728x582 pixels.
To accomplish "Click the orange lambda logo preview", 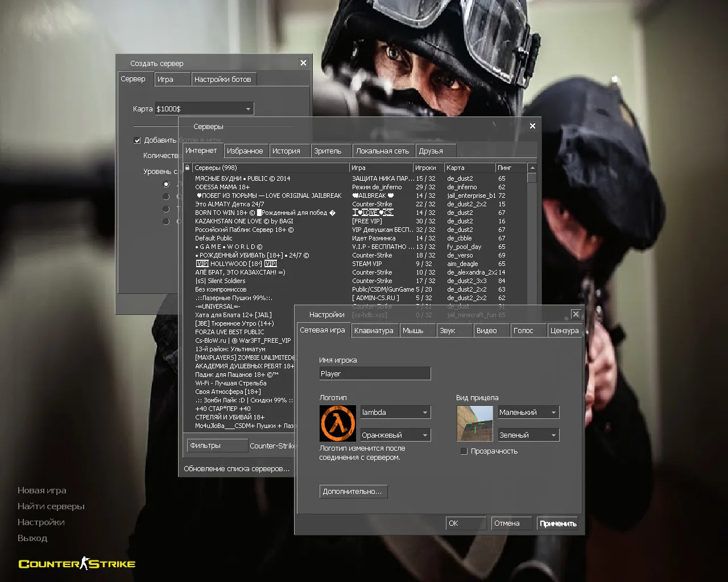I will pyautogui.click(x=337, y=423).
